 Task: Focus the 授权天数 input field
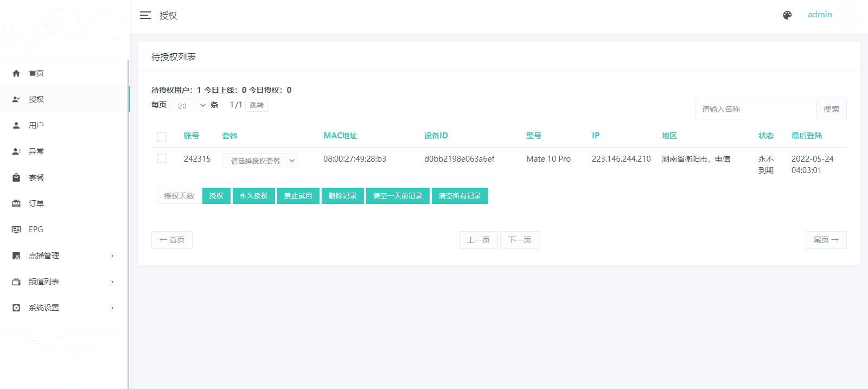coord(179,196)
